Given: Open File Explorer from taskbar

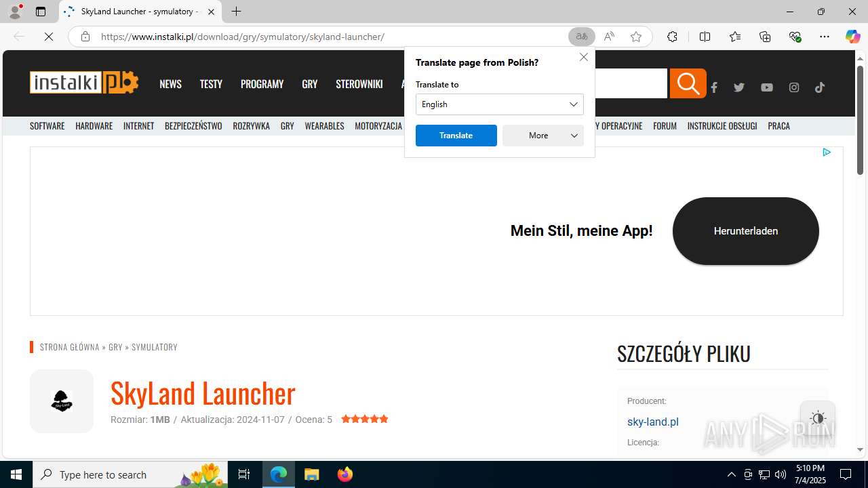Looking at the screenshot, I should (312, 474).
